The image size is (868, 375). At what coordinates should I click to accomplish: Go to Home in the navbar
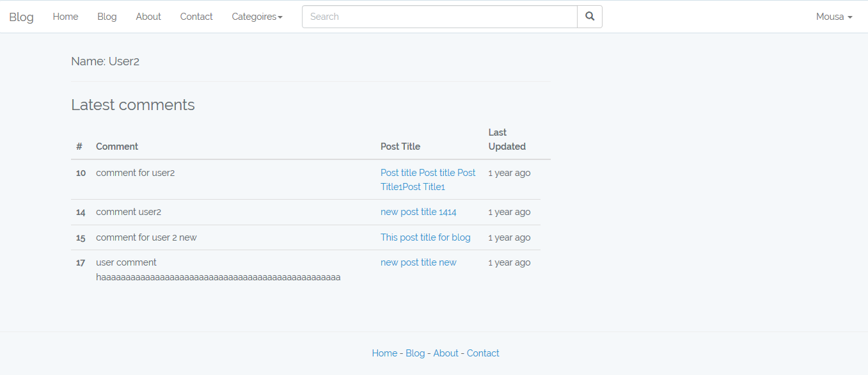(65, 17)
